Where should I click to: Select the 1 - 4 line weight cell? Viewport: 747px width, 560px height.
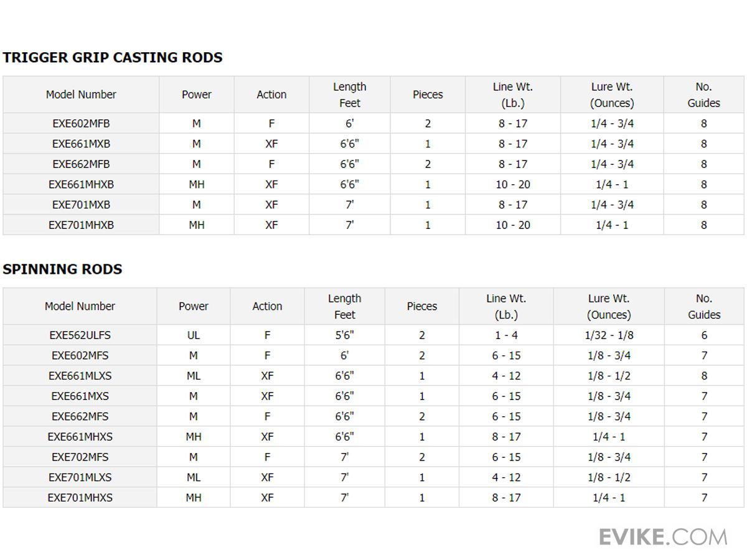click(x=506, y=335)
